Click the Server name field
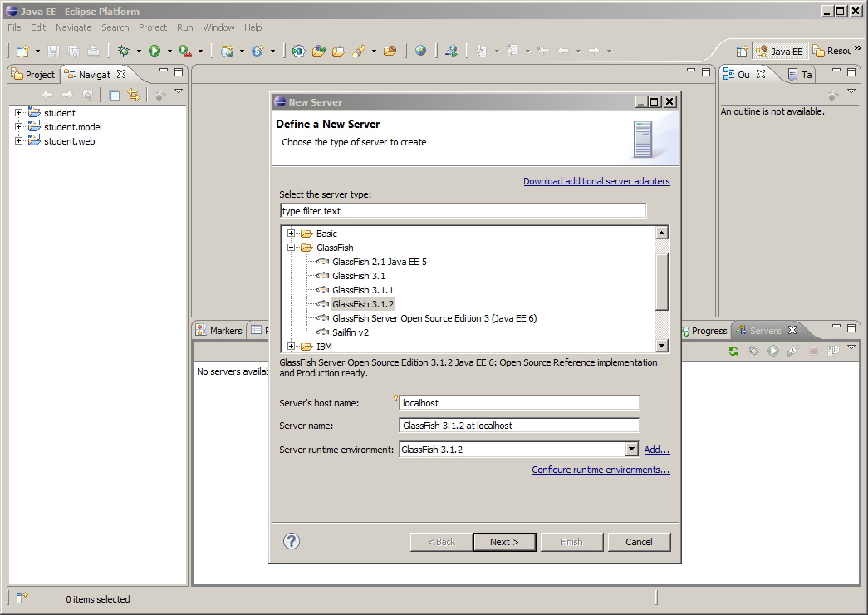 click(519, 426)
